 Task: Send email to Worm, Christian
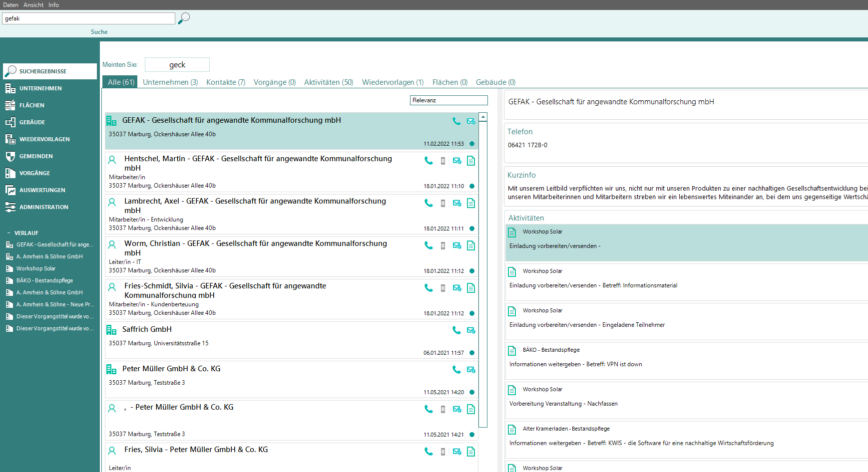[x=456, y=245]
